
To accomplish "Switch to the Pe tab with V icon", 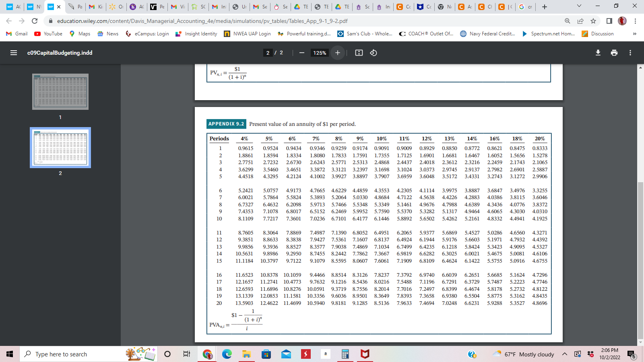I will click(x=157, y=7).
